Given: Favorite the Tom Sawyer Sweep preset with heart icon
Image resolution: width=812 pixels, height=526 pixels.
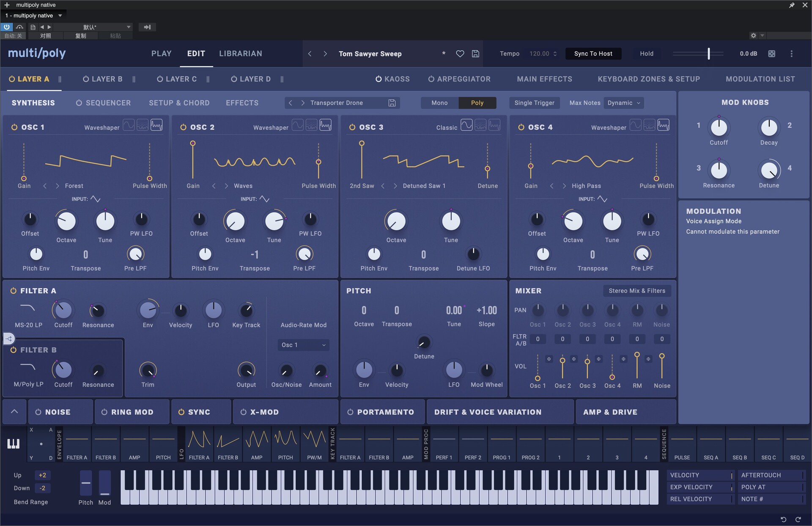Looking at the screenshot, I should [x=460, y=54].
